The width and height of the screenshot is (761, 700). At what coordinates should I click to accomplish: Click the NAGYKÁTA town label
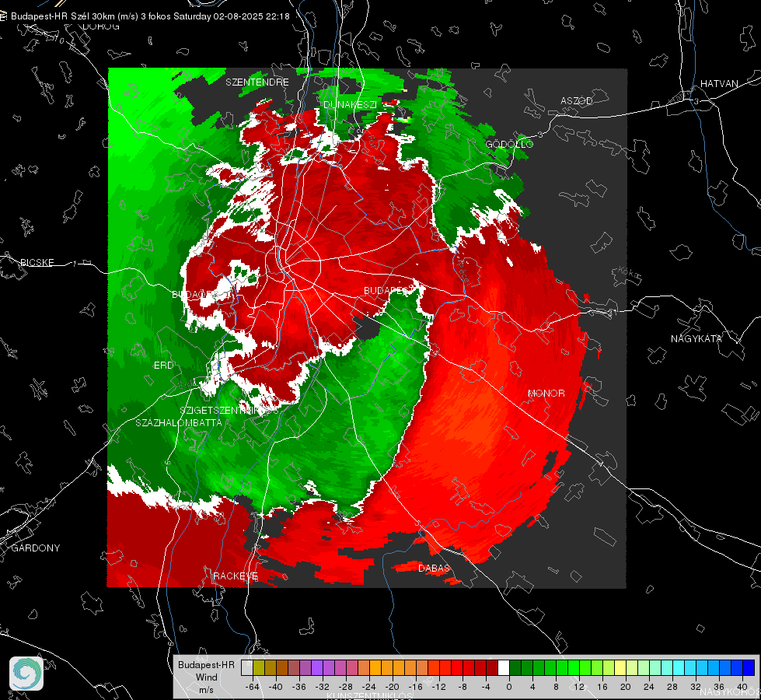tap(696, 339)
